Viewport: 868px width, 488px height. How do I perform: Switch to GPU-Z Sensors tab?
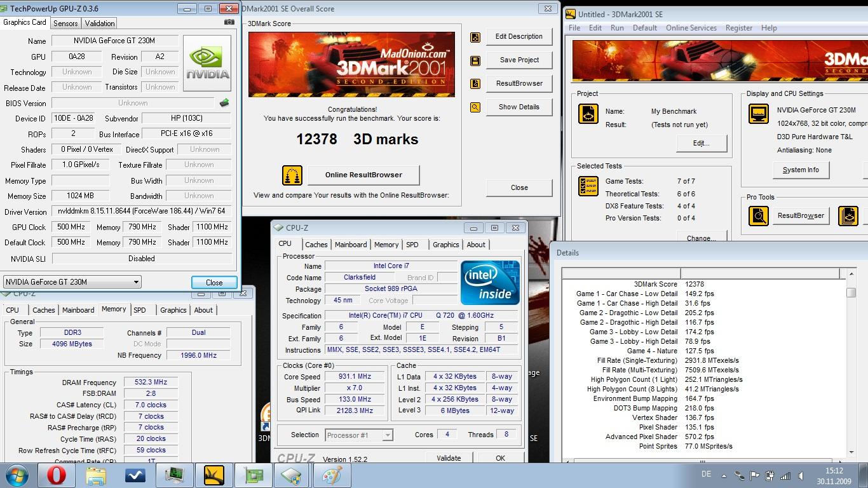(x=65, y=23)
